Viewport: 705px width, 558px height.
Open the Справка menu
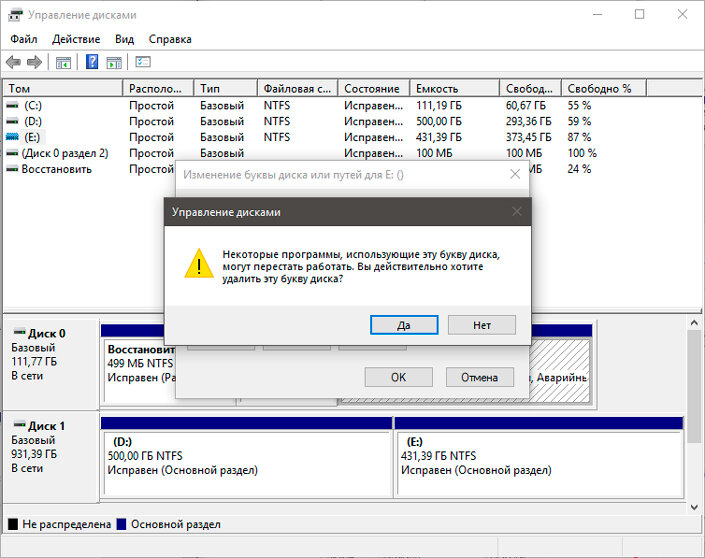pos(170,39)
